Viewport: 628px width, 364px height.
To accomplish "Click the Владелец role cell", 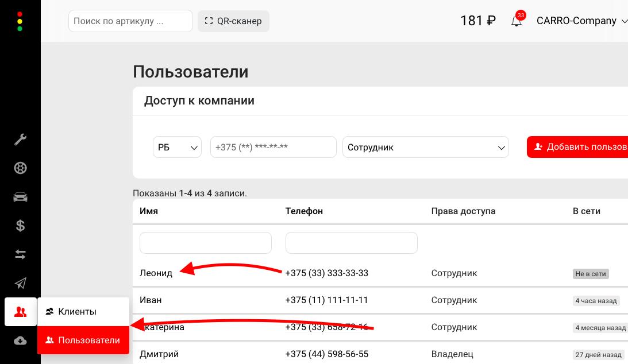I will click(x=452, y=354).
